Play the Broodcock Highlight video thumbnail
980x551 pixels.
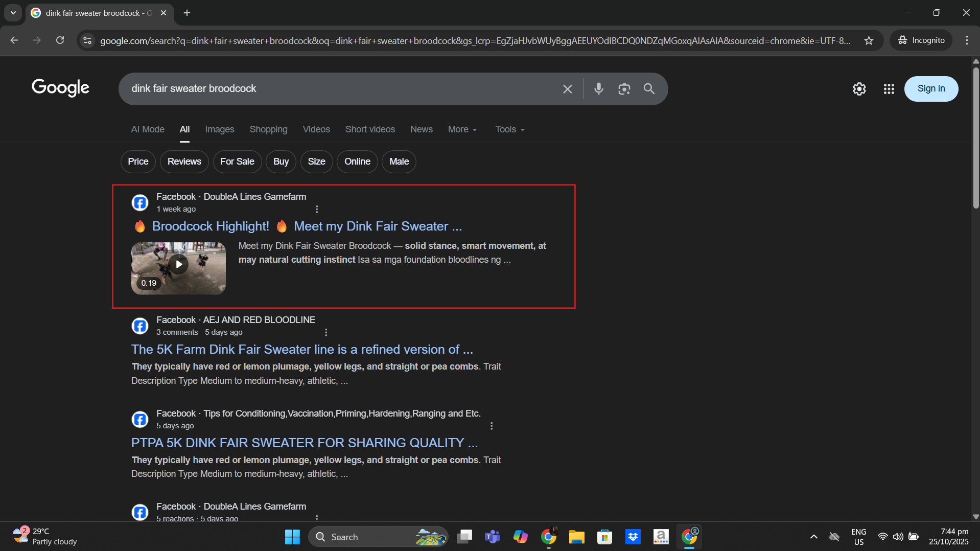coord(178,265)
